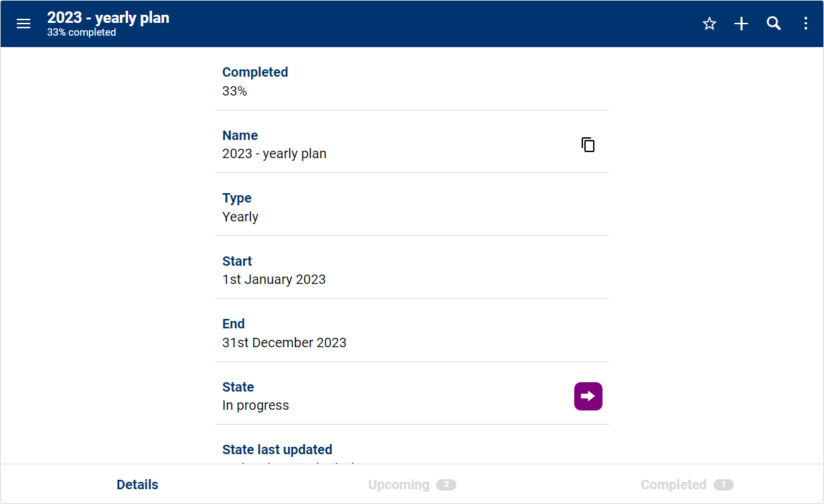Click the State value In progress

click(x=256, y=405)
